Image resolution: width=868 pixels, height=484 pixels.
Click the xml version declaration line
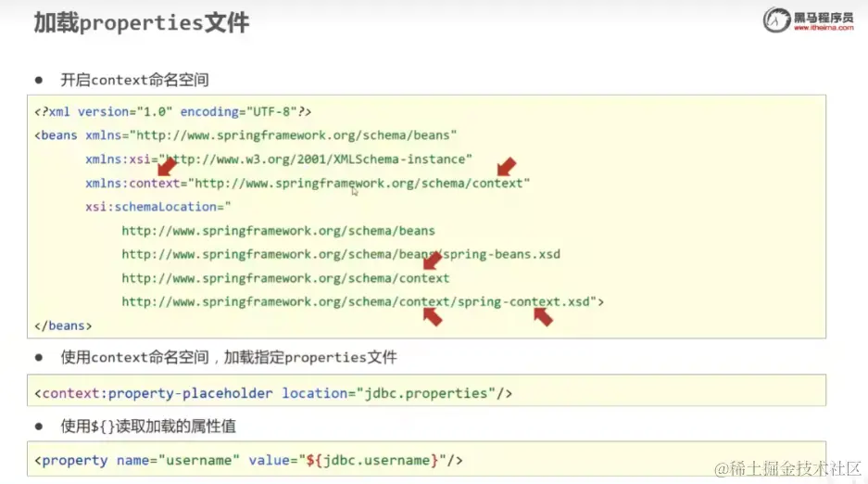[x=172, y=112]
